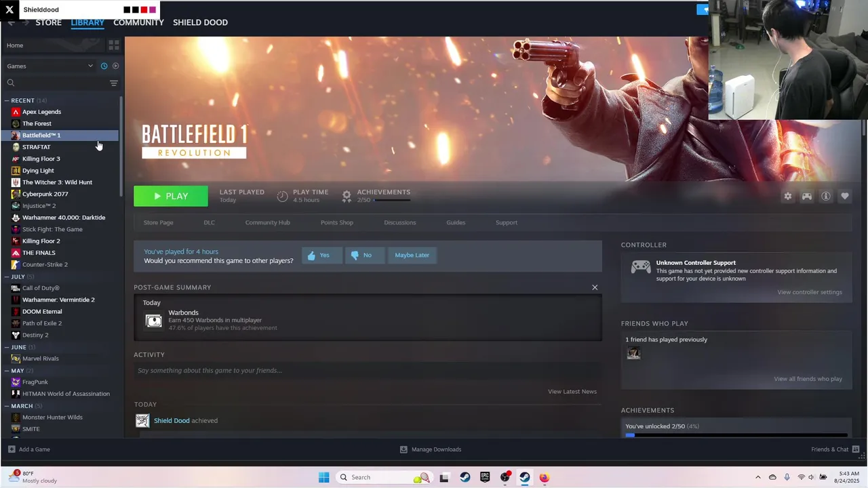
Task: Open controller layout icon for Battlefield 1
Action: pyautogui.click(x=806, y=196)
